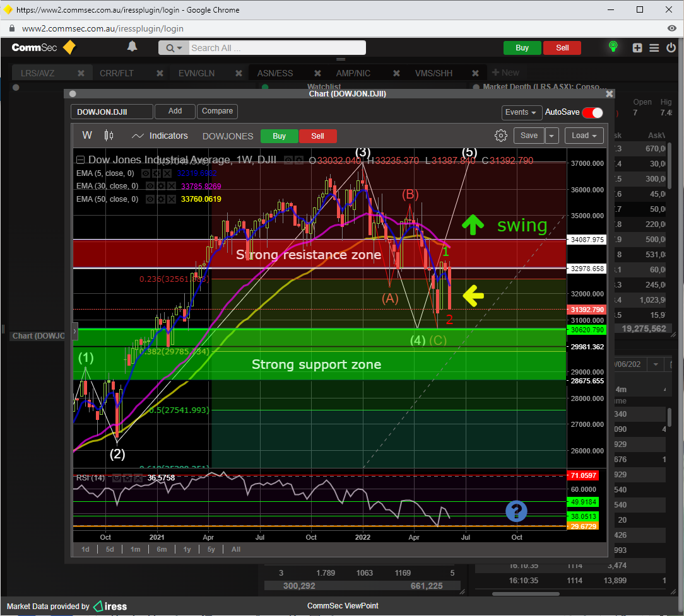Close the Chart (DOWJON.DJII) window
Image resolution: width=684 pixels, height=616 pixels.
610,94
